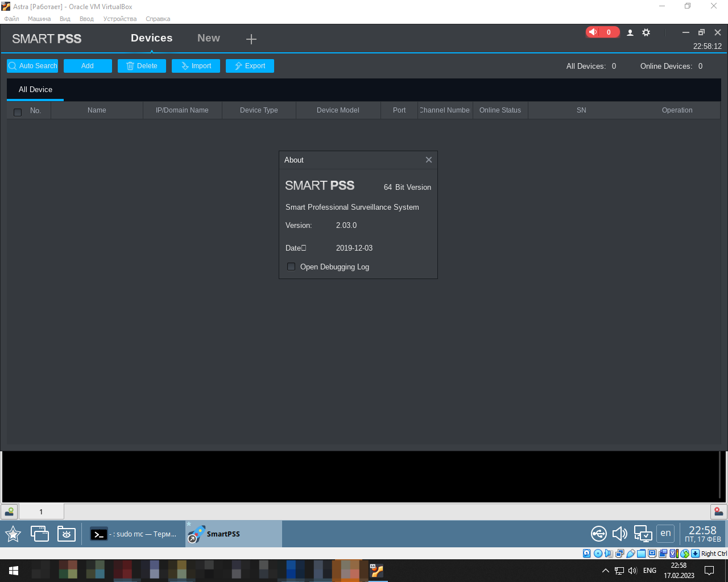Click the alarm speaker icon with count 0
The image size is (728, 582).
(x=602, y=32)
